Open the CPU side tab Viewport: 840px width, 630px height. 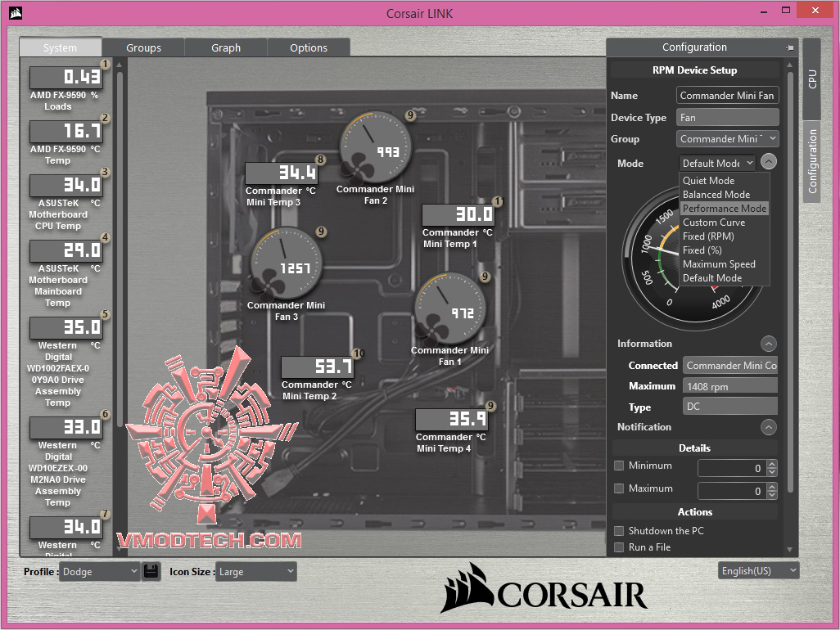812,79
